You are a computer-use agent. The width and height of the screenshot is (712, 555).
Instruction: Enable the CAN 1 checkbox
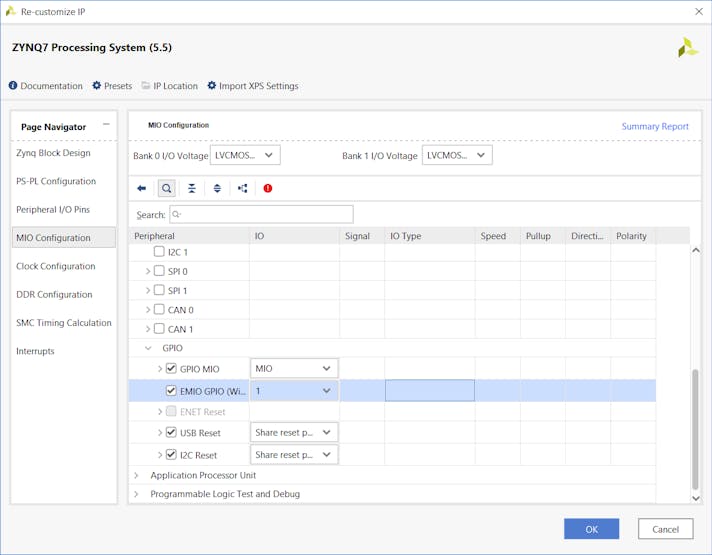159,328
